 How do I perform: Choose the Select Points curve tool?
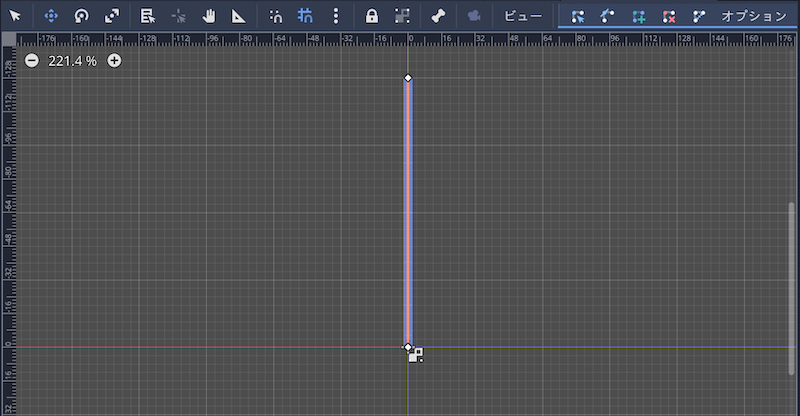(578, 17)
